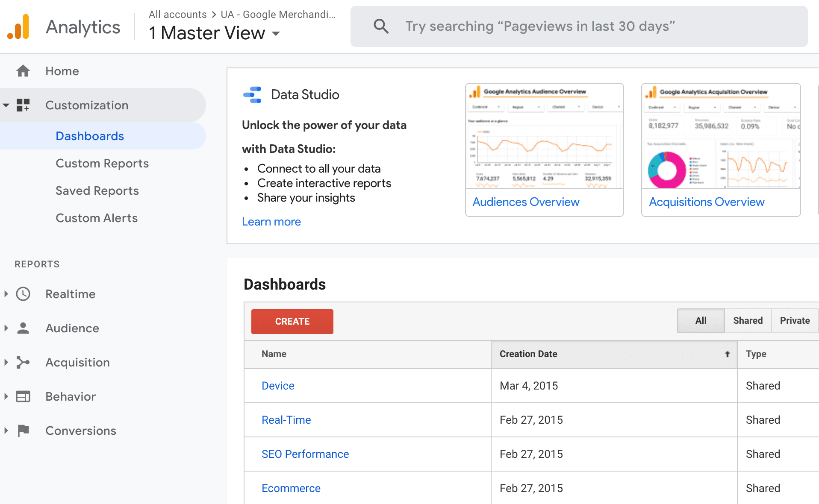Click the Learn more link
Screen dimensions: 819x504
[271, 222]
